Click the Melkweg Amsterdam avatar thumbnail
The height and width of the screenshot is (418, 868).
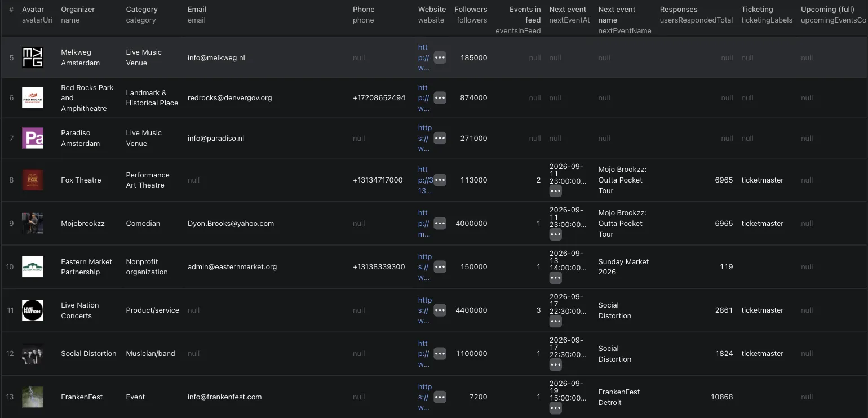point(32,57)
